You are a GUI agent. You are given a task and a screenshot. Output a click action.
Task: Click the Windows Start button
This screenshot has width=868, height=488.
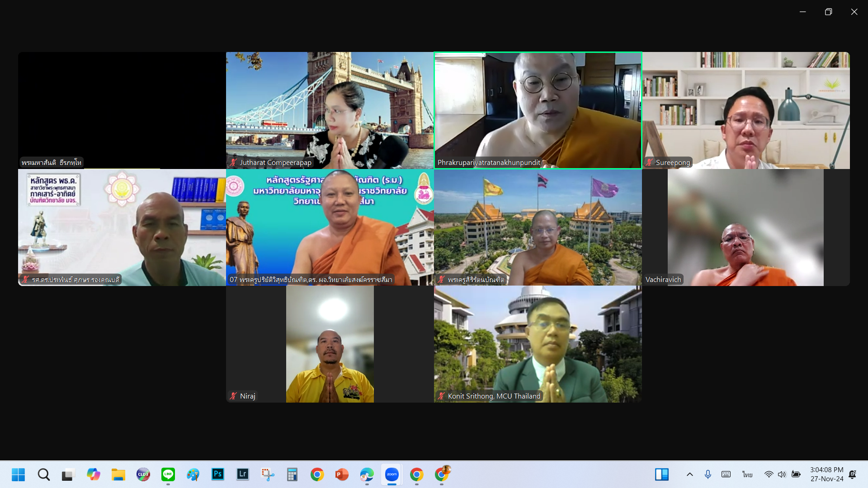click(x=19, y=474)
